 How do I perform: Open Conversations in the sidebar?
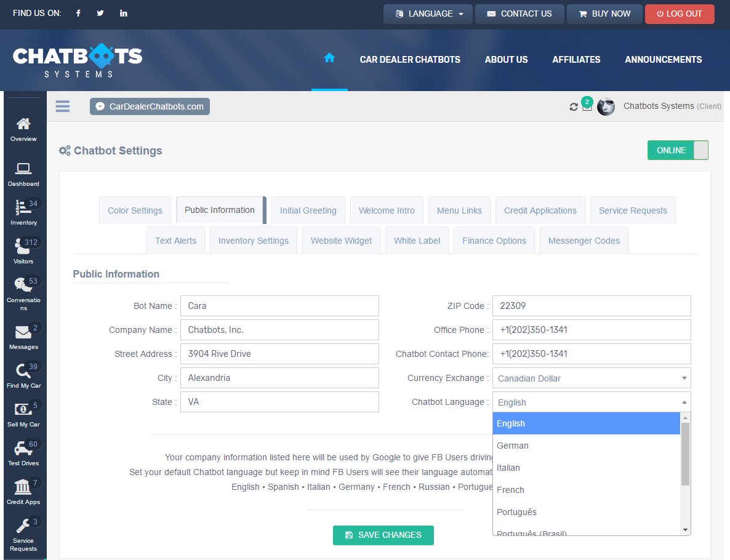coord(23,294)
